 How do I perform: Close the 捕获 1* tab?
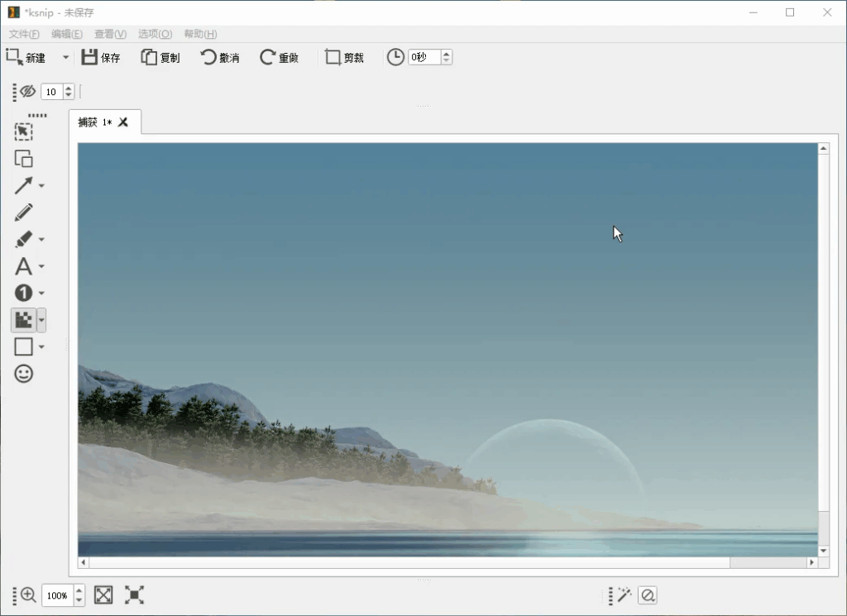123,122
